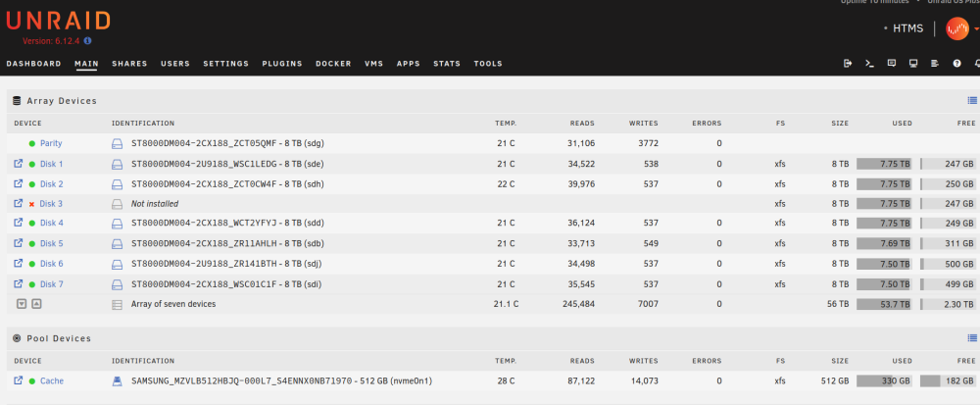Viewport: 980px width, 405px height.
Task: Click the Cache free bar 182 GB
Action: [948, 380]
